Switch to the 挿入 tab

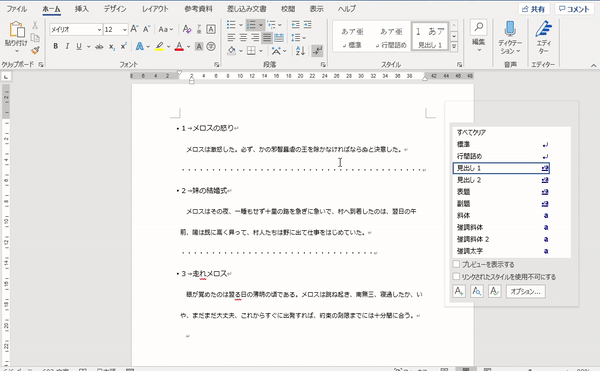click(x=82, y=9)
